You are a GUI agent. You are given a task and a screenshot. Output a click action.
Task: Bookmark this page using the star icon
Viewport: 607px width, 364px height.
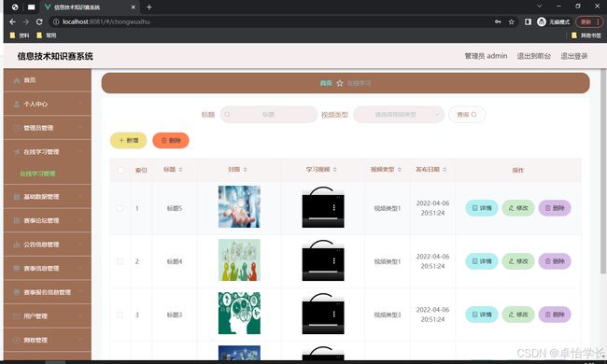(512, 22)
